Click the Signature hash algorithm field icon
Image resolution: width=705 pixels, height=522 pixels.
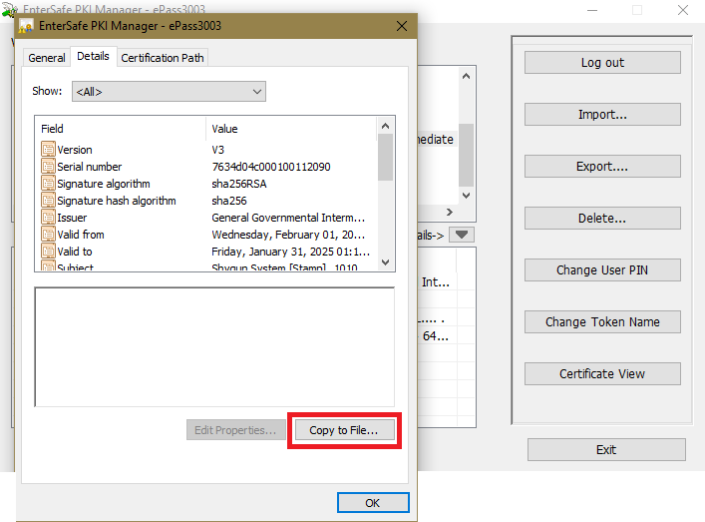pos(48,201)
